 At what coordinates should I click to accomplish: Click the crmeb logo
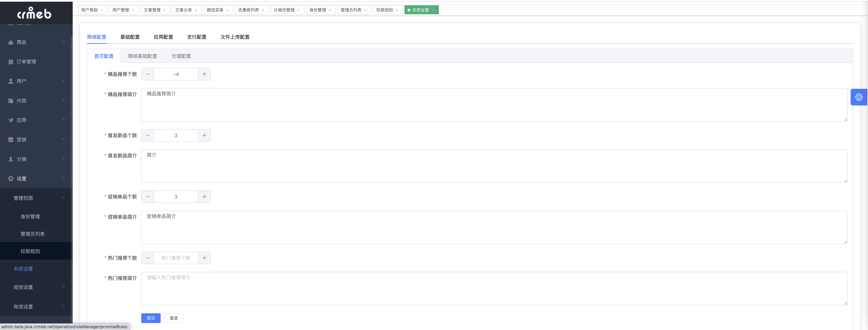[34, 13]
